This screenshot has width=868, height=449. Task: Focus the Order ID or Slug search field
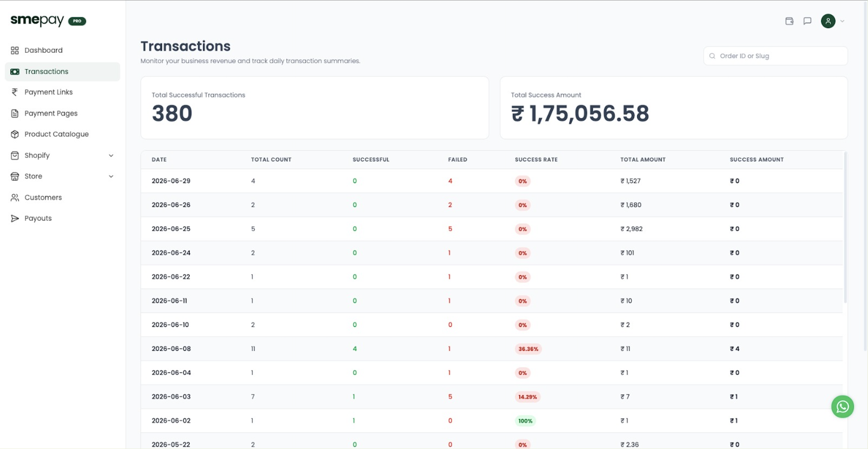click(x=775, y=56)
